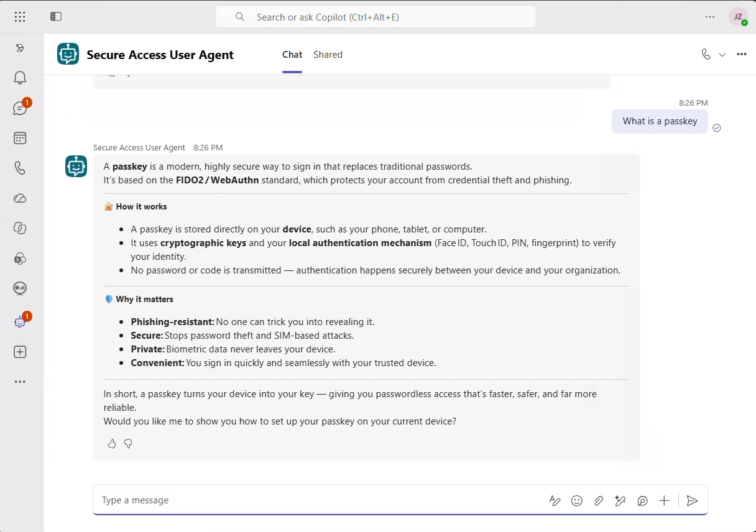Open the Calls app in sidebar
This screenshot has width=756, height=532.
[x=20, y=168]
